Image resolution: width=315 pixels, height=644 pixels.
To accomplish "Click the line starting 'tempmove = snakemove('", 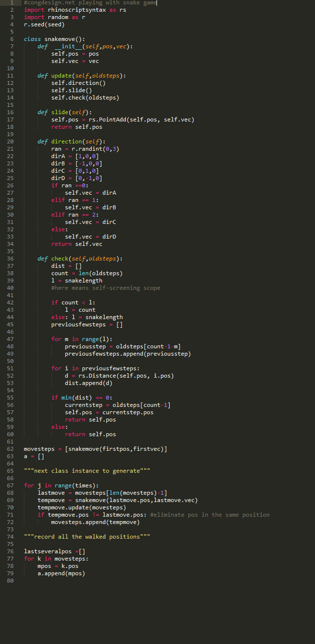I will point(118,500).
